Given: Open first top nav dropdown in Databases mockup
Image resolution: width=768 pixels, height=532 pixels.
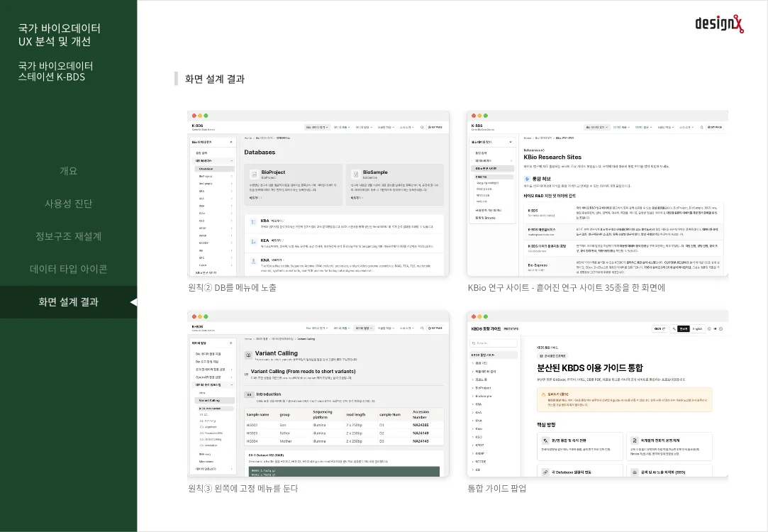Looking at the screenshot, I should coord(316,128).
